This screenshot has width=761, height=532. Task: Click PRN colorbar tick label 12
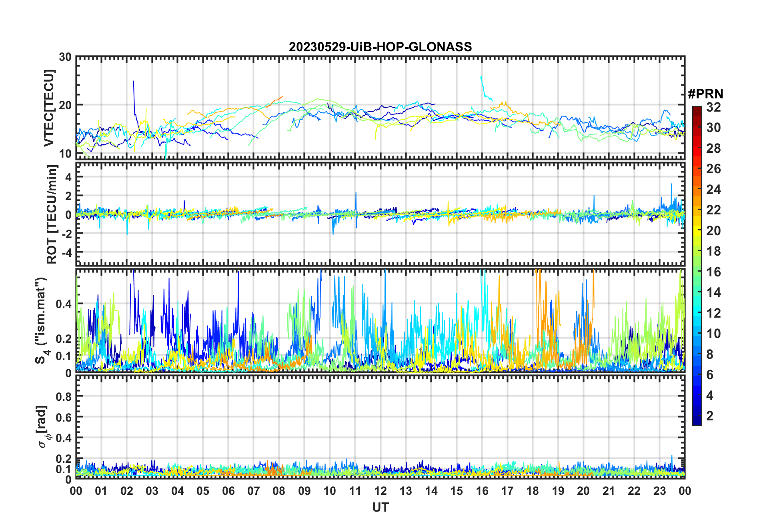713,313
